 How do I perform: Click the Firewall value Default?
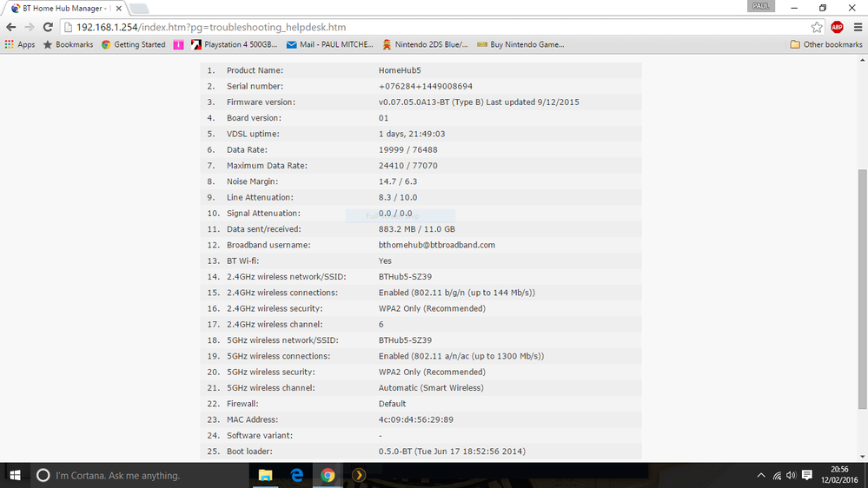[393, 404]
